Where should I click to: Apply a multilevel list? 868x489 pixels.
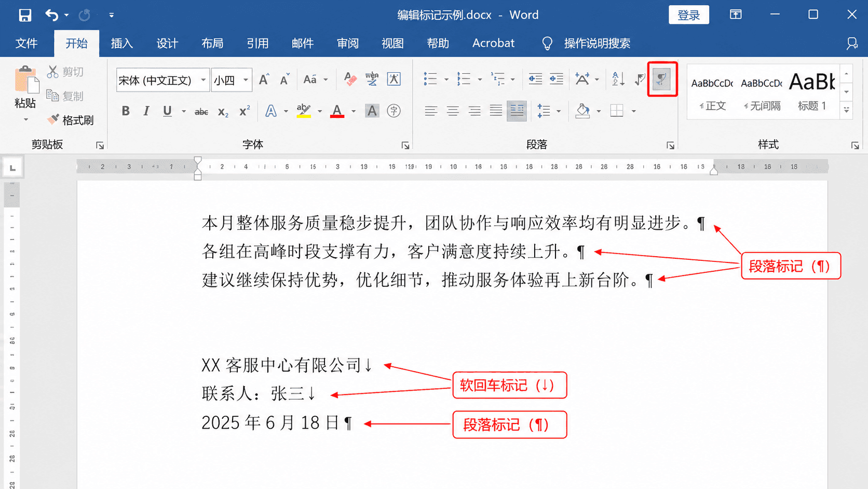click(497, 79)
